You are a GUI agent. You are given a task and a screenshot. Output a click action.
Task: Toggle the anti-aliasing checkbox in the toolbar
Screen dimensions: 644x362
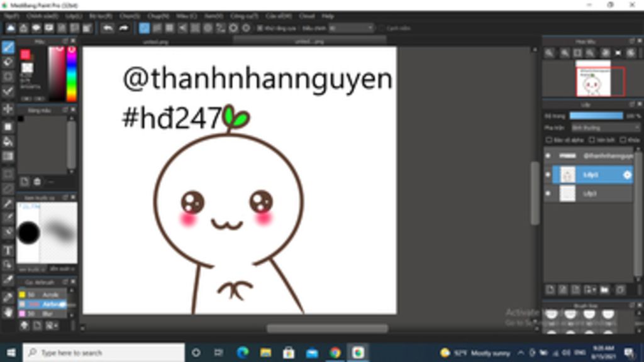tap(260, 28)
